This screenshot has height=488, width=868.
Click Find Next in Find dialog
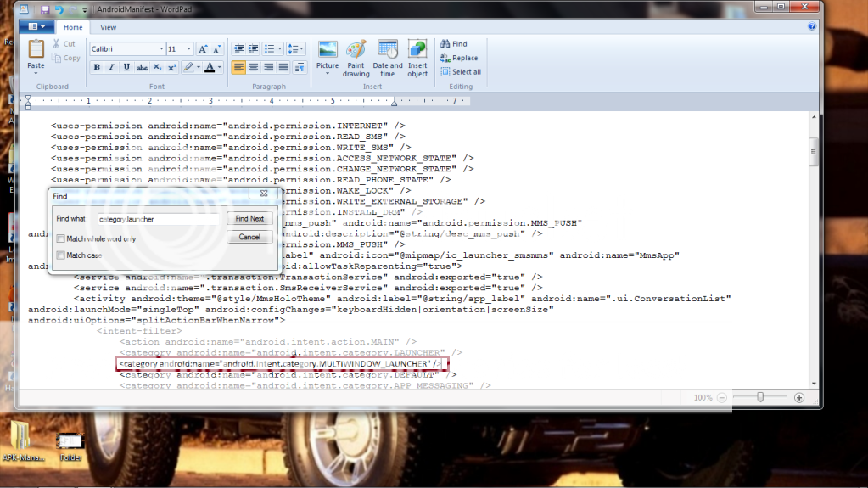coord(249,219)
